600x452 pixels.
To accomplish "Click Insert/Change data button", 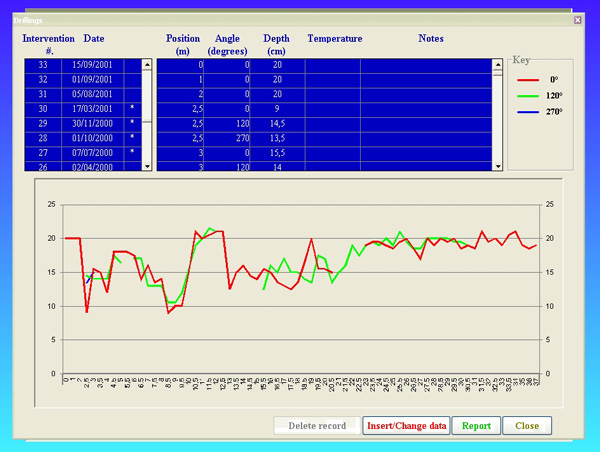I will (406, 426).
